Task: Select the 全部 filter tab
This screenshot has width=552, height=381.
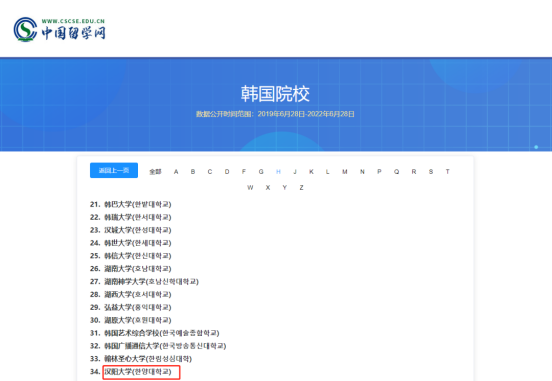Action: pyautogui.click(x=155, y=172)
